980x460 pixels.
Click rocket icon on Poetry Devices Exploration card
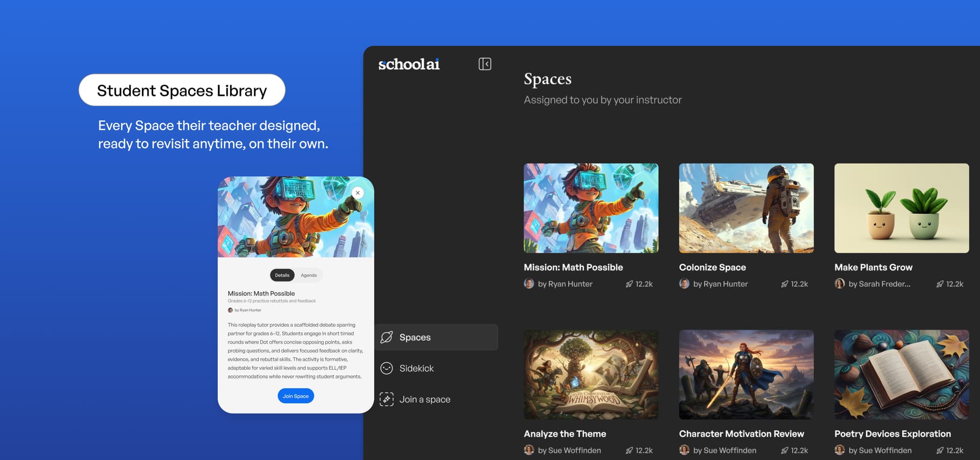coord(940,450)
